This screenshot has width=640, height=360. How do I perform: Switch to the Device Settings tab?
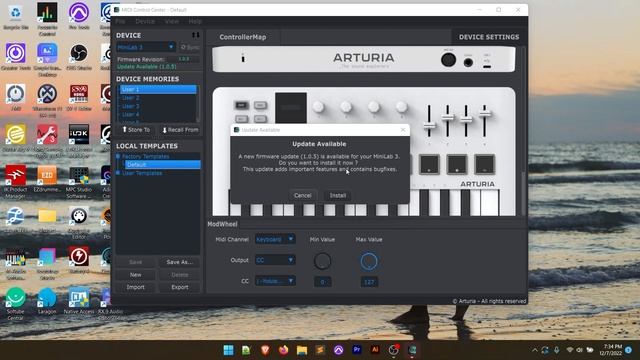pyautogui.click(x=489, y=37)
